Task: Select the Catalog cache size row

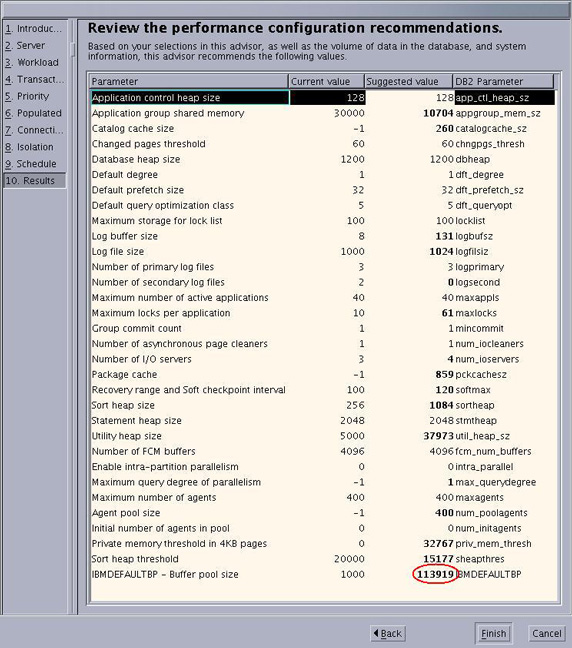Action: 323,129
